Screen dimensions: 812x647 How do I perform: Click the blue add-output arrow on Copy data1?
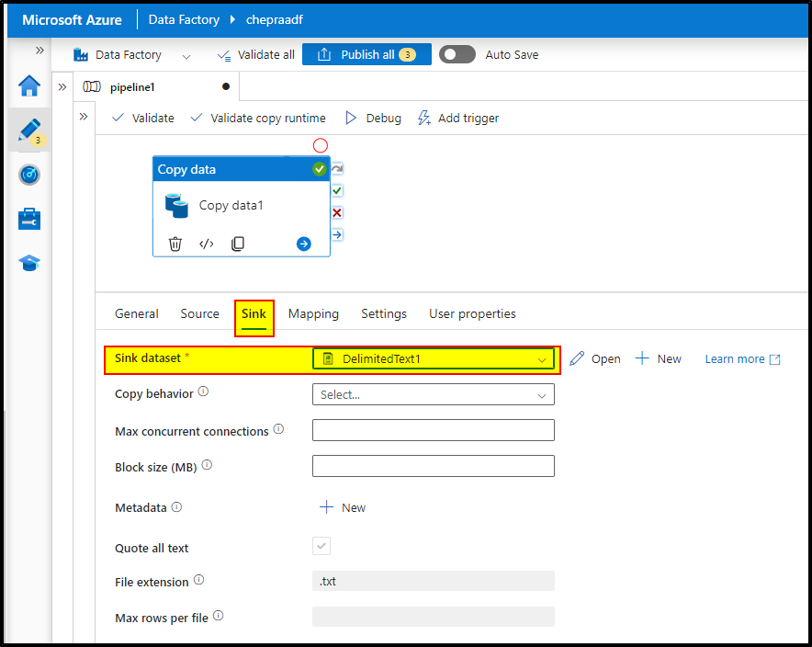click(304, 244)
